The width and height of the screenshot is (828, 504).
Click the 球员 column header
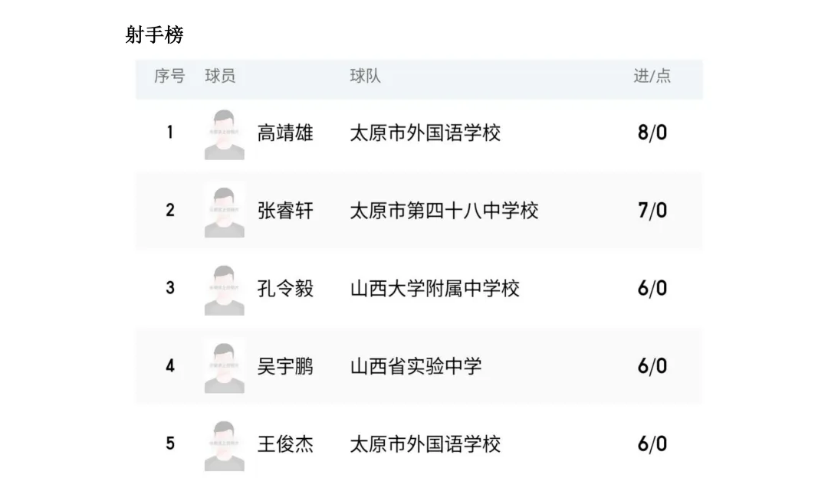(220, 76)
